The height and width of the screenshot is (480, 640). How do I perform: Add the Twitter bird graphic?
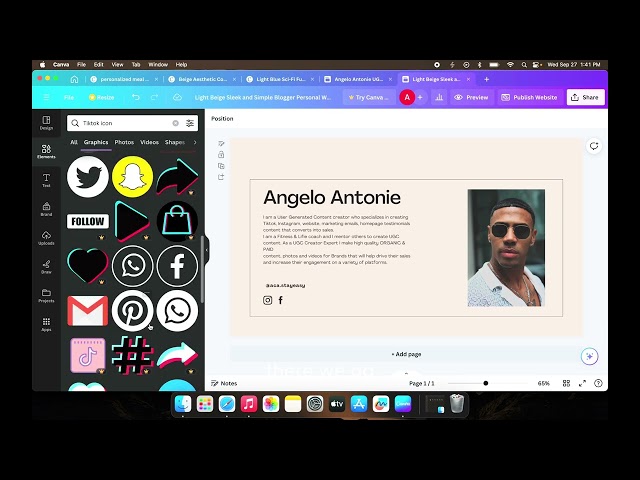[88, 177]
